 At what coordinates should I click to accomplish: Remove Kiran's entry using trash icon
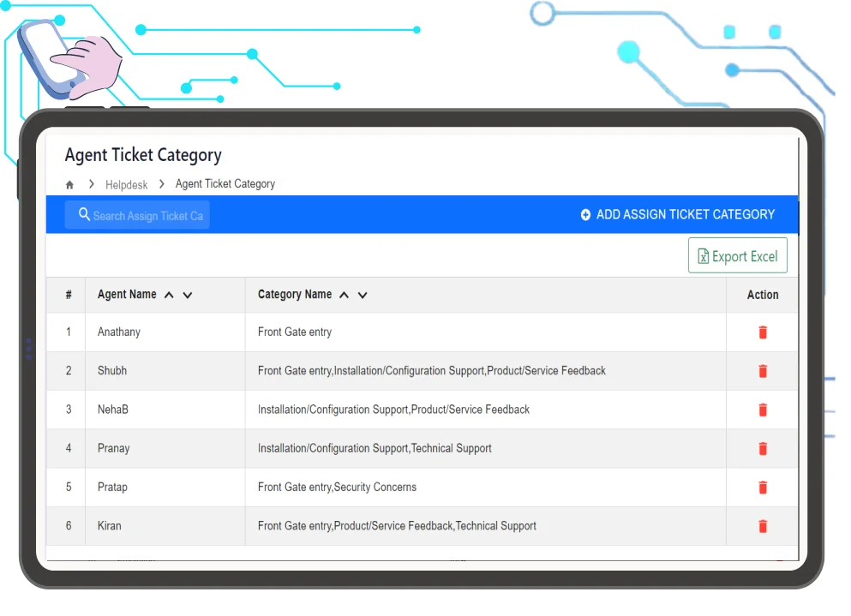(x=762, y=526)
